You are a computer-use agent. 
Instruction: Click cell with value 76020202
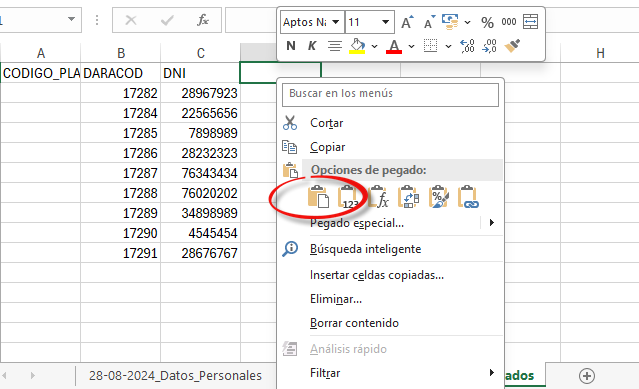pos(201,193)
